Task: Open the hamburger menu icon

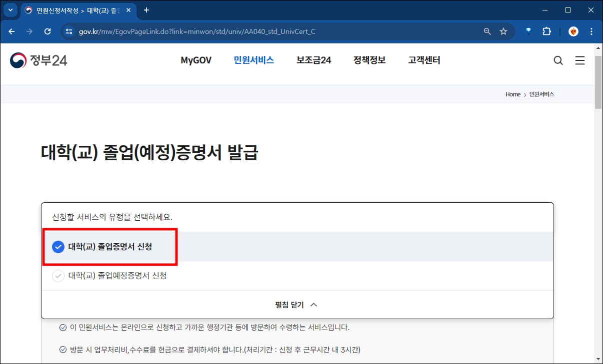Action: (x=579, y=60)
